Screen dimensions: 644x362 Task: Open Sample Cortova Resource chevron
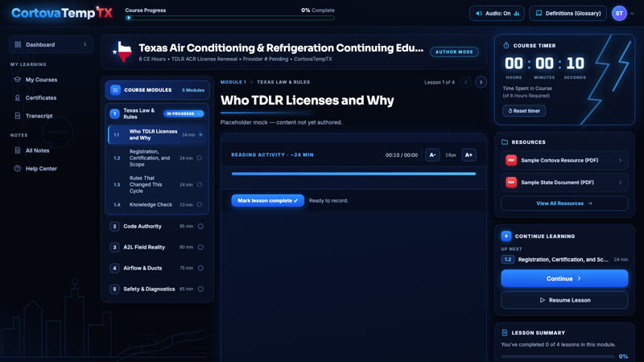pyautogui.click(x=620, y=160)
